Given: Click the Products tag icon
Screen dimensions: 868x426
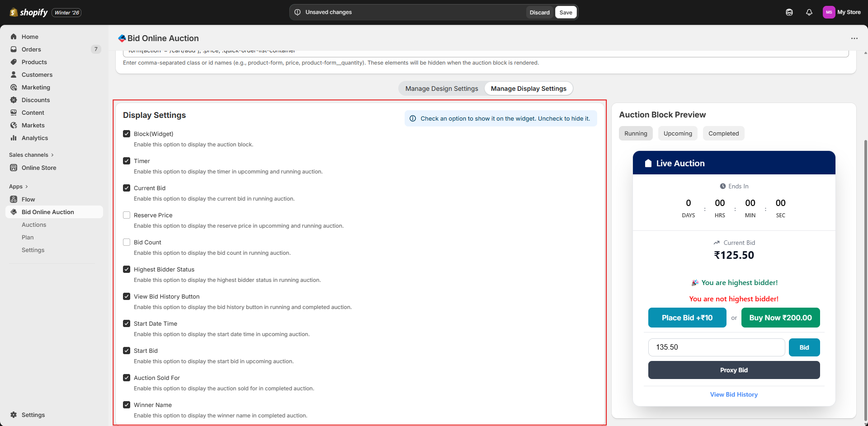Looking at the screenshot, I should click(14, 62).
